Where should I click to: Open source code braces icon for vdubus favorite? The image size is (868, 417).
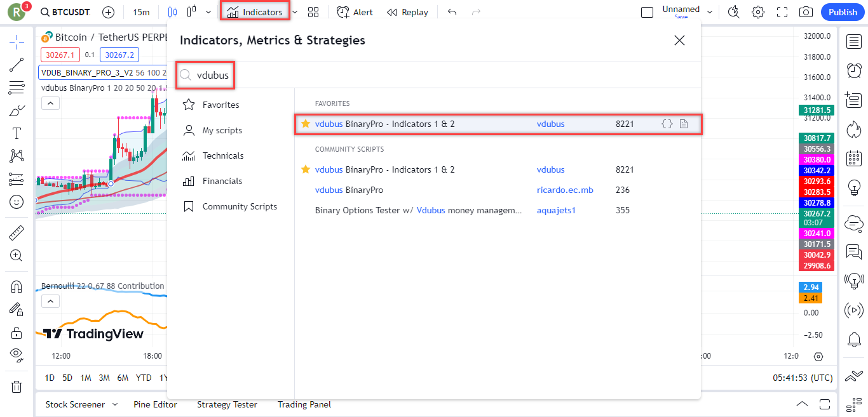(667, 124)
